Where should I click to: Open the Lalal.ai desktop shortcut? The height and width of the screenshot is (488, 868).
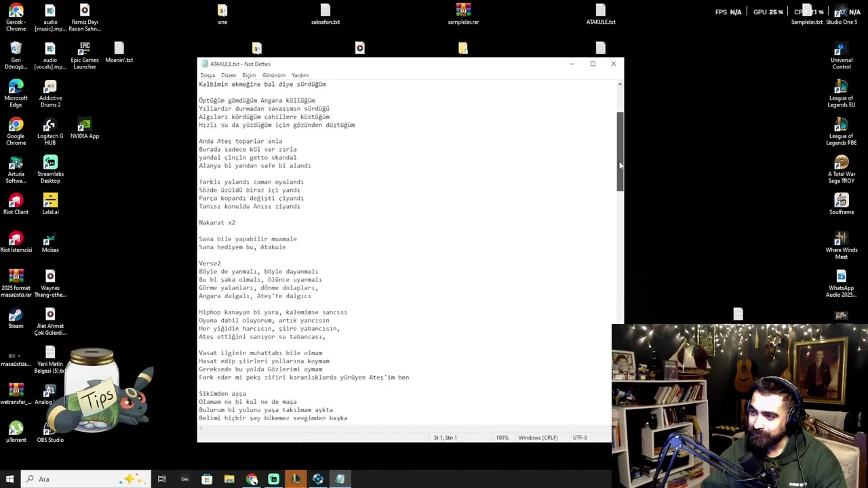point(50,204)
